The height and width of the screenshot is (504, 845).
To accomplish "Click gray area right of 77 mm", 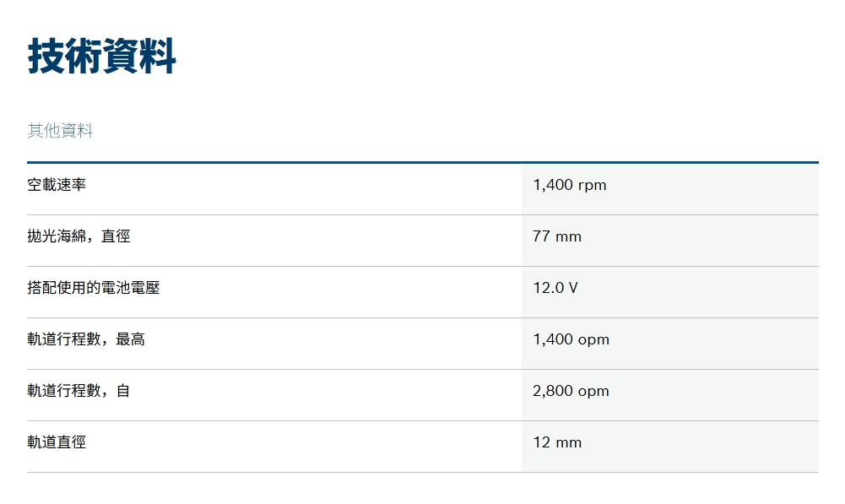I will click(701, 241).
